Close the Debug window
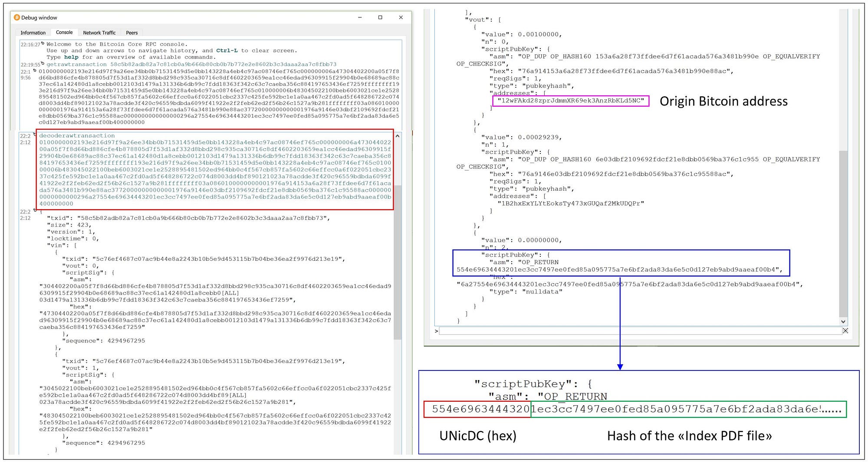 401,18
